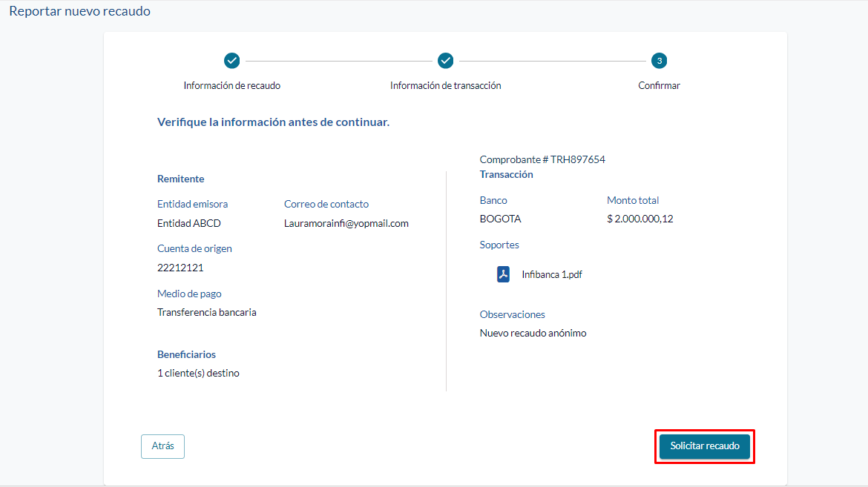The image size is (868, 487).
Task: Go back with the Atrás button
Action: [162, 446]
